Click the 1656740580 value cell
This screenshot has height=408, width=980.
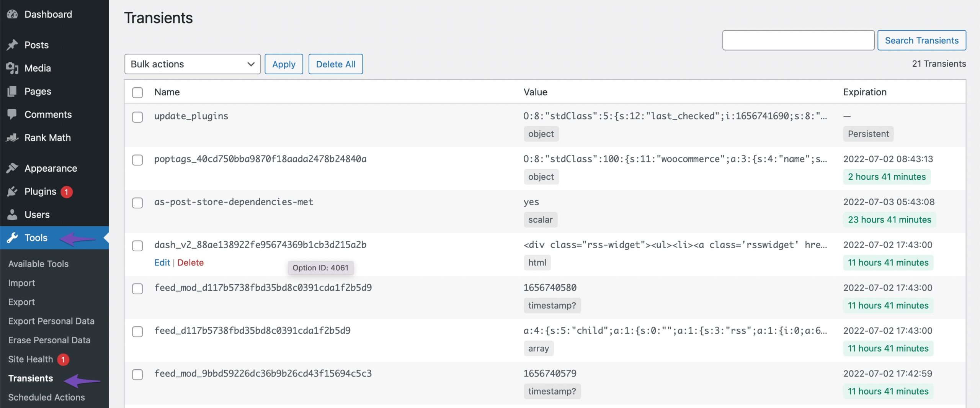[x=550, y=288]
